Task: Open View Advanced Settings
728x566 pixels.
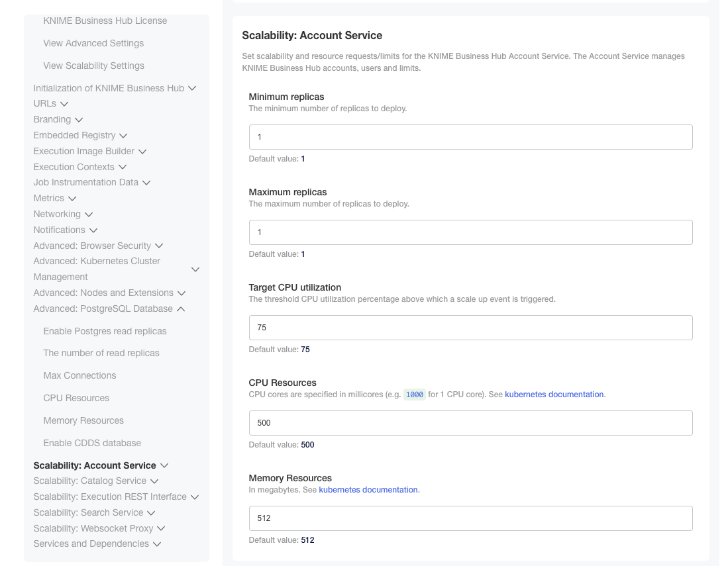Action: click(x=93, y=43)
